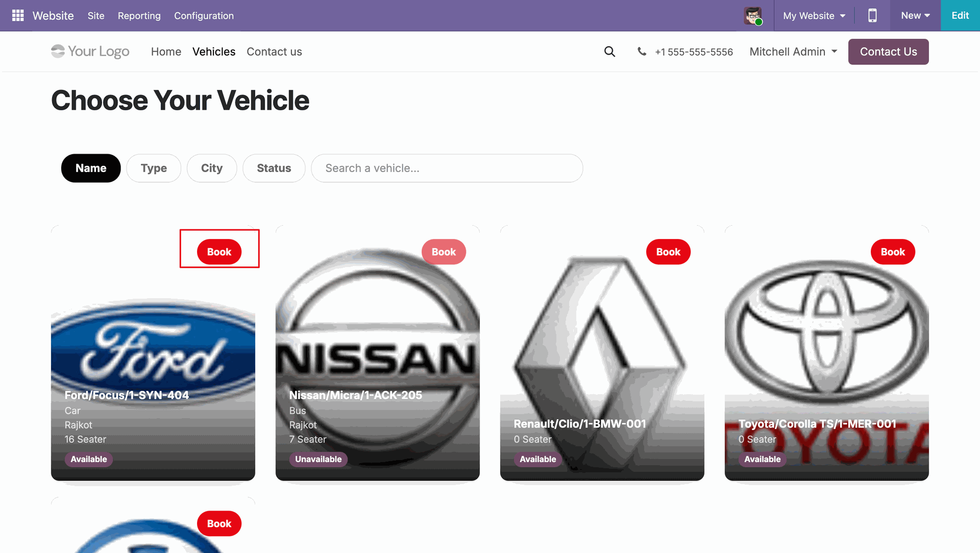Click the Nissan/Micra/1-ACK-205 title

tap(356, 395)
